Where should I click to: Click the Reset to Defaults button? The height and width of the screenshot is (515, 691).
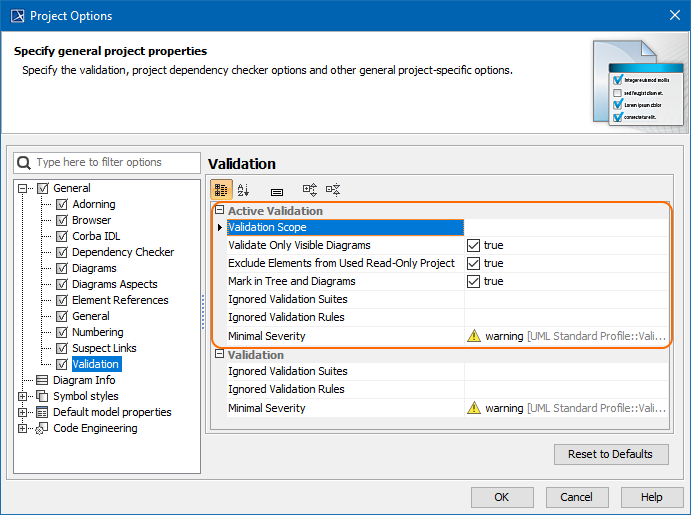[x=610, y=454]
